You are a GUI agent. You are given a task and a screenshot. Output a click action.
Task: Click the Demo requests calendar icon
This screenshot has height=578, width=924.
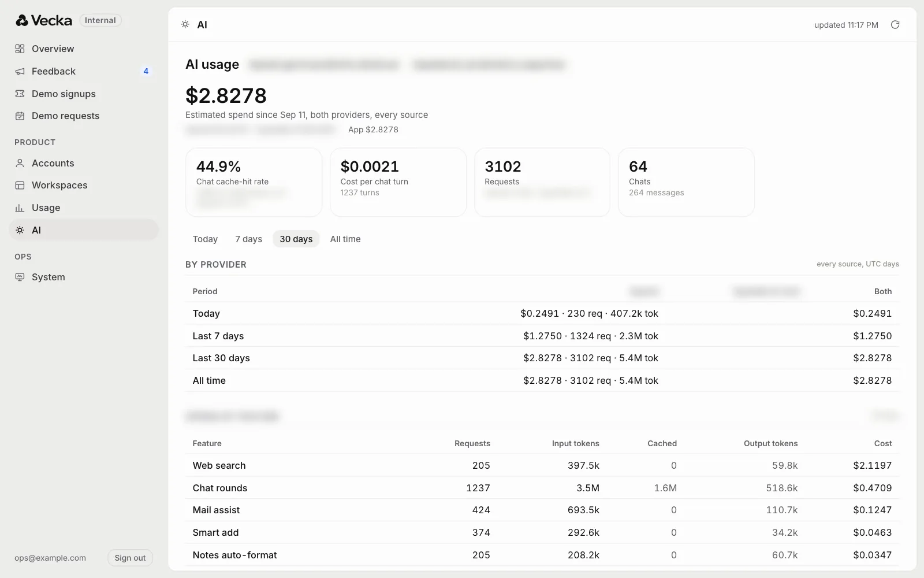(20, 116)
